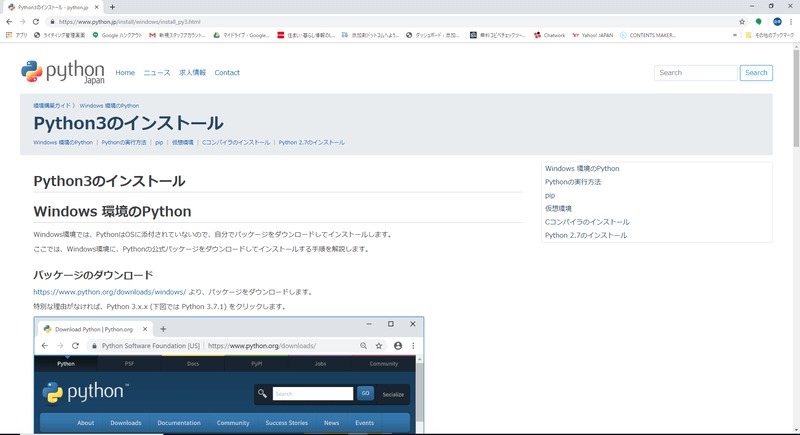Open the Google ハングアウト bookmark
This screenshot has height=435, width=800.
117,35
